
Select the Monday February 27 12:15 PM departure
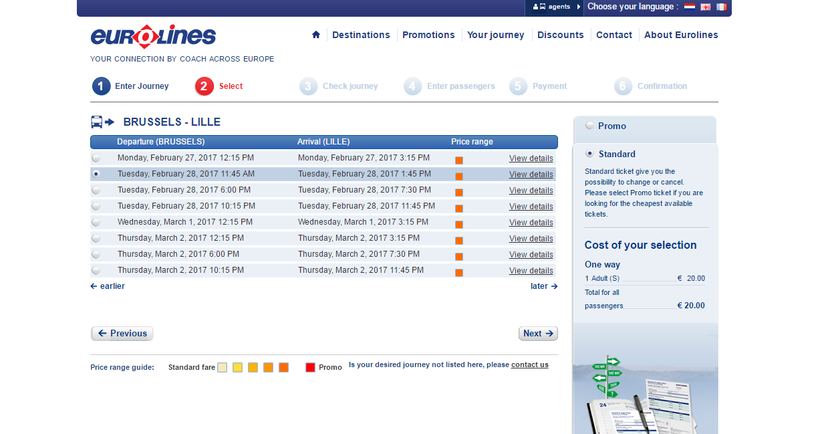(x=96, y=158)
